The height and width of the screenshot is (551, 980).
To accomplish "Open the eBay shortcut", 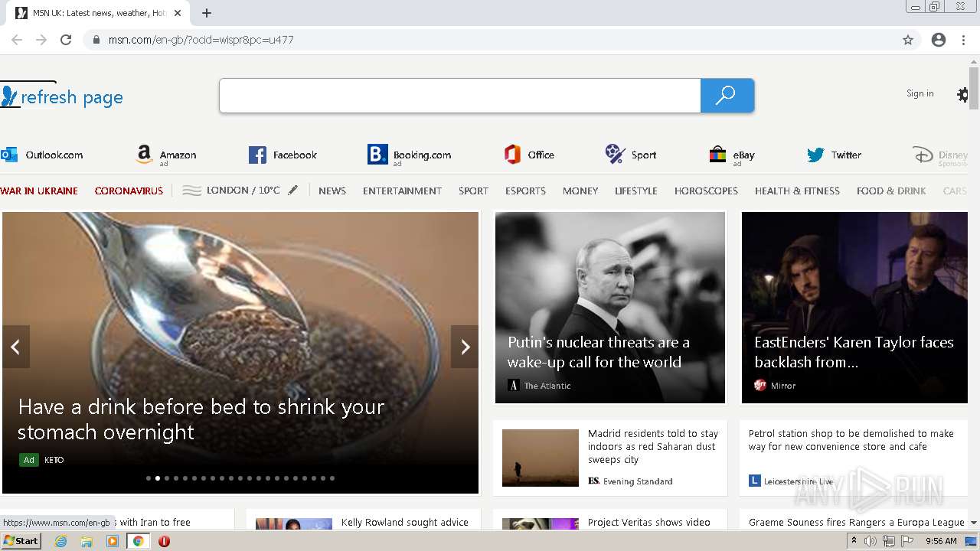I will [x=732, y=155].
